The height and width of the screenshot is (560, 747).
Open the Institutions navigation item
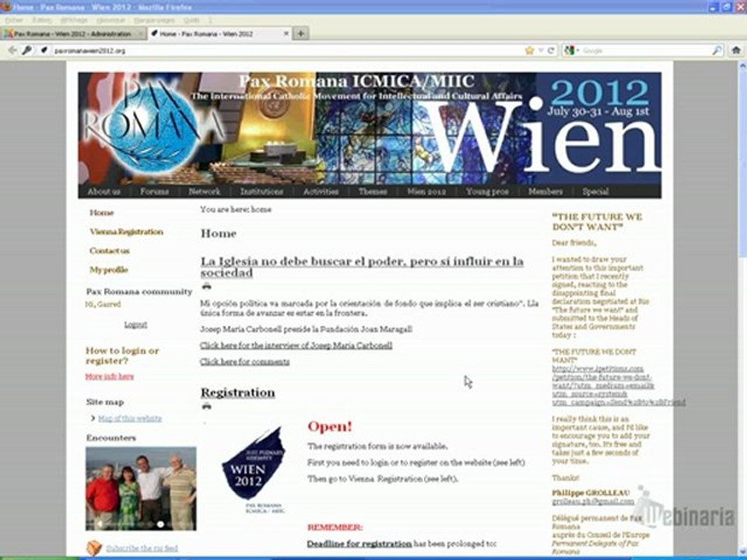pos(261,191)
